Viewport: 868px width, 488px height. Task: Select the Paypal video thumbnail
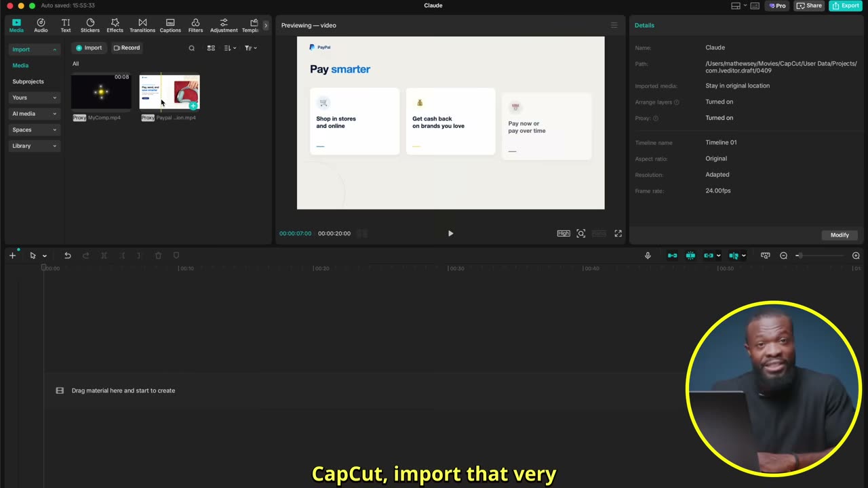tap(170, 91)
